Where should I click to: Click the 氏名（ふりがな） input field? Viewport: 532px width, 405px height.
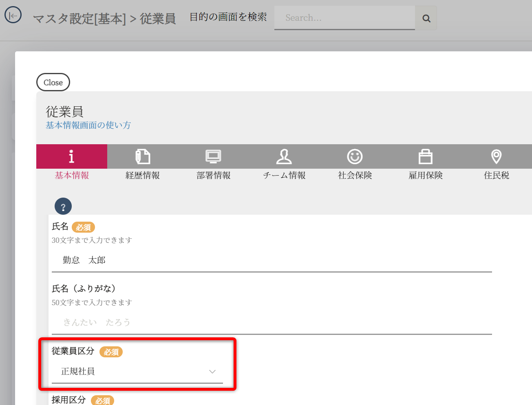pos(272,323)
